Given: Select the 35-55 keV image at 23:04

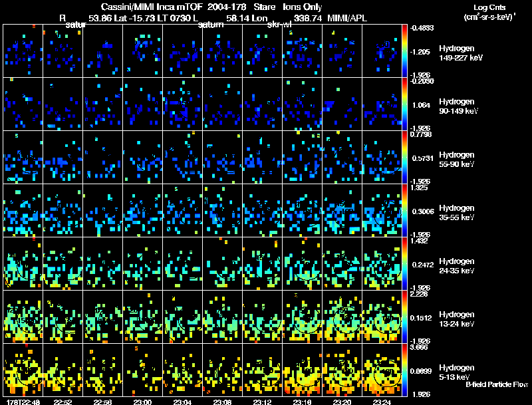Looking at the screenshot, I should pyautogui.click(x=182, y=211).
